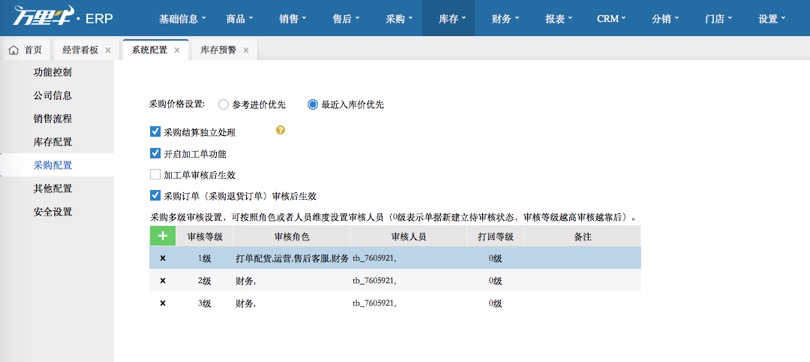Toggle 采购结算独立处理 checkbox
This screenshot has width=810, height=362.
click(x=155, y=132)
